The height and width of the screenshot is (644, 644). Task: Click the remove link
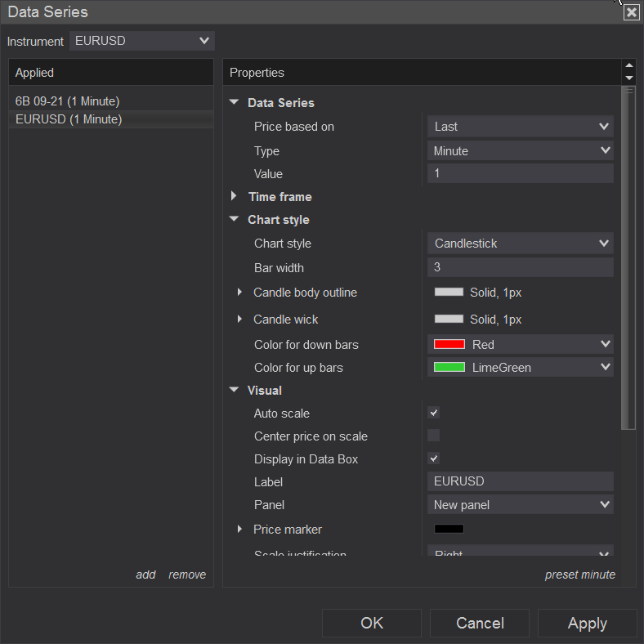[x=187, y=575]
